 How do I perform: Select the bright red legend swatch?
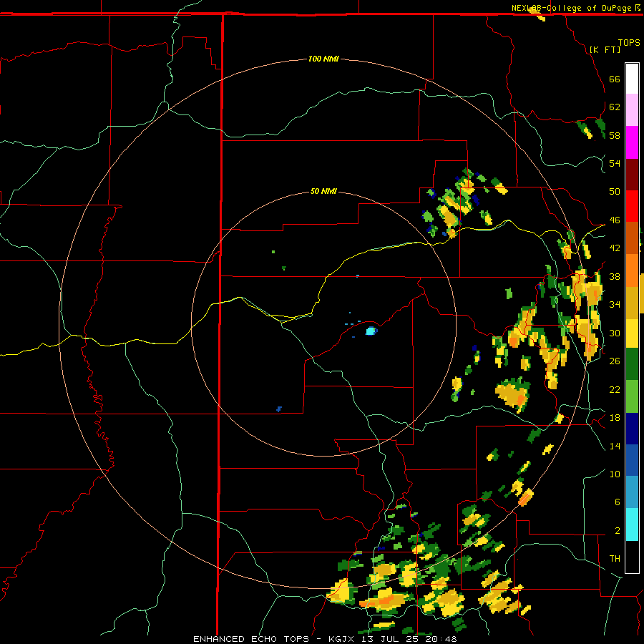click(x=632, y=206)
